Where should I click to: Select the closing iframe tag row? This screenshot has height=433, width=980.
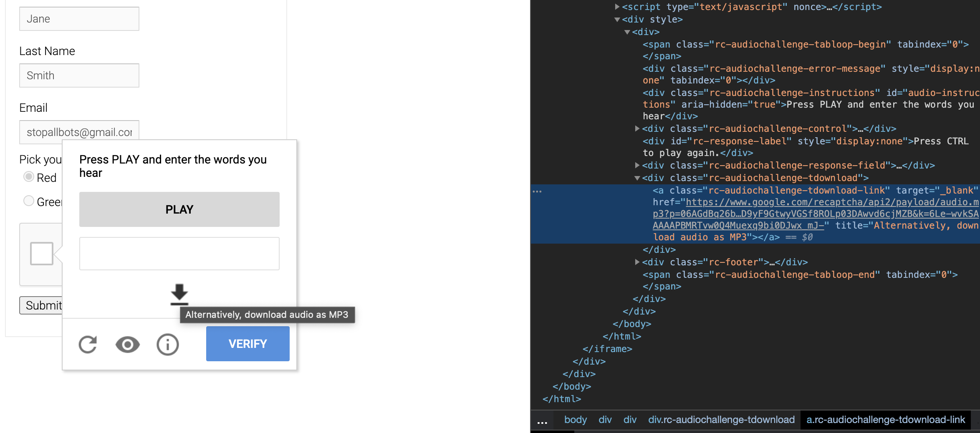click(607, 349)
